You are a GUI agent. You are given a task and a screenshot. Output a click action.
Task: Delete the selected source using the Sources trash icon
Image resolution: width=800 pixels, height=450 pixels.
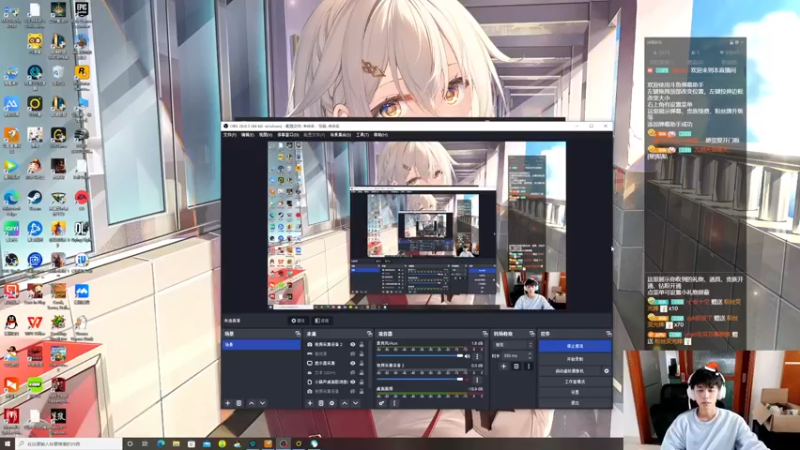pos(321,403)
